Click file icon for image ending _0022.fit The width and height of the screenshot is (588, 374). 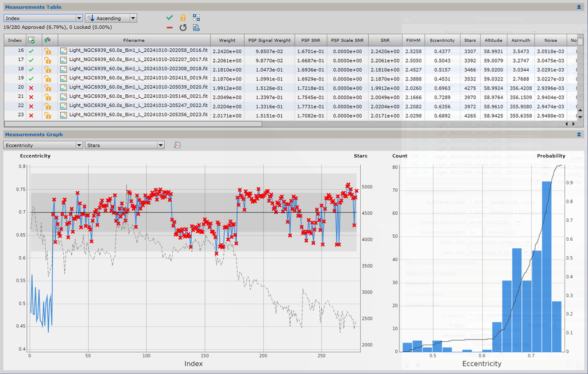(x=64, y=106)
